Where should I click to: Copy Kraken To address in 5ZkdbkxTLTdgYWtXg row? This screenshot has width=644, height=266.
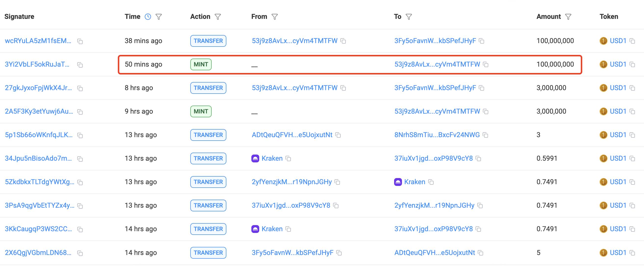click(431, 182)
